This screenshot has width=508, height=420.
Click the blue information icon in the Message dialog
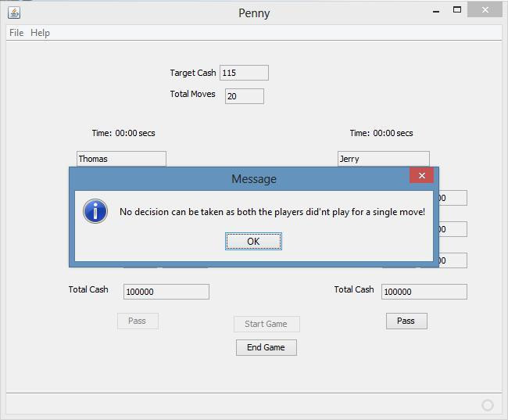[95, 211]
